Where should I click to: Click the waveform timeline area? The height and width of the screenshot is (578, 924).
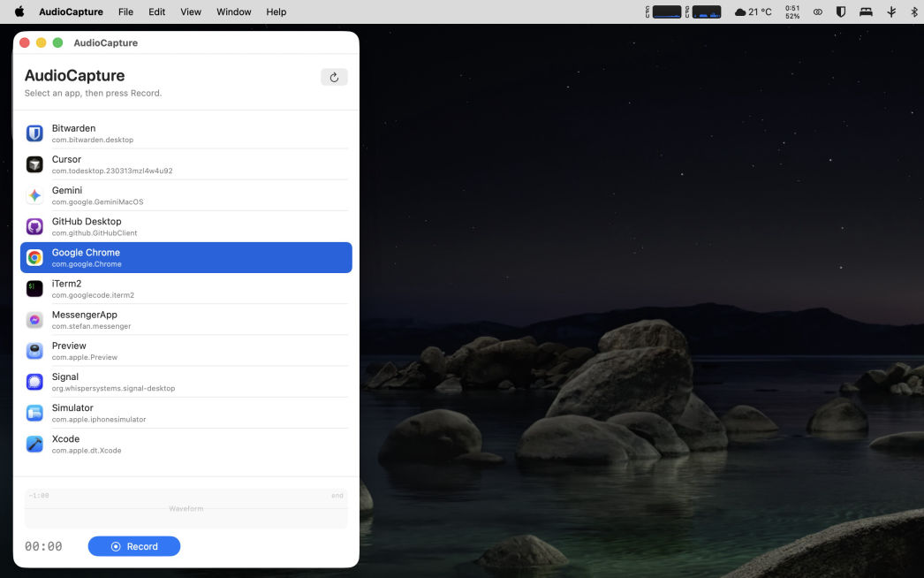pyautogui.click(x=186, y=508)
